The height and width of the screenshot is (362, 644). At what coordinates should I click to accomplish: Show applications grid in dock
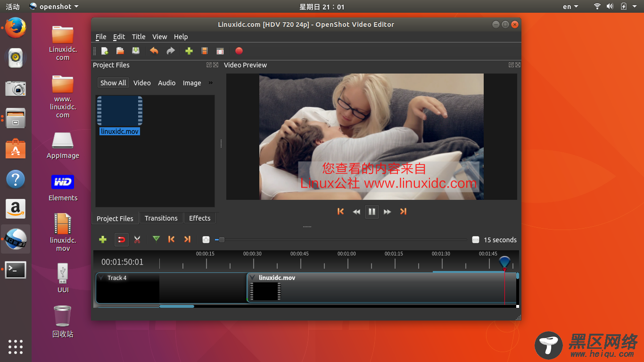(x=16, y=346)
